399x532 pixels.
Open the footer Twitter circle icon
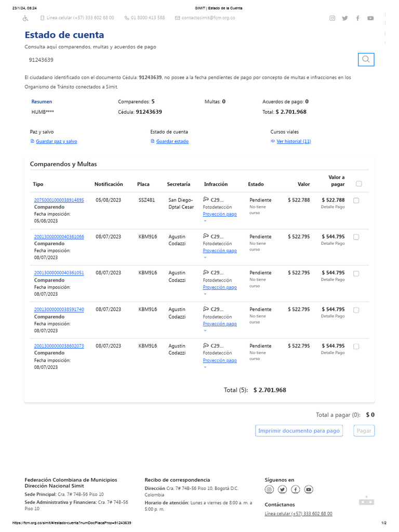point(282,489)
